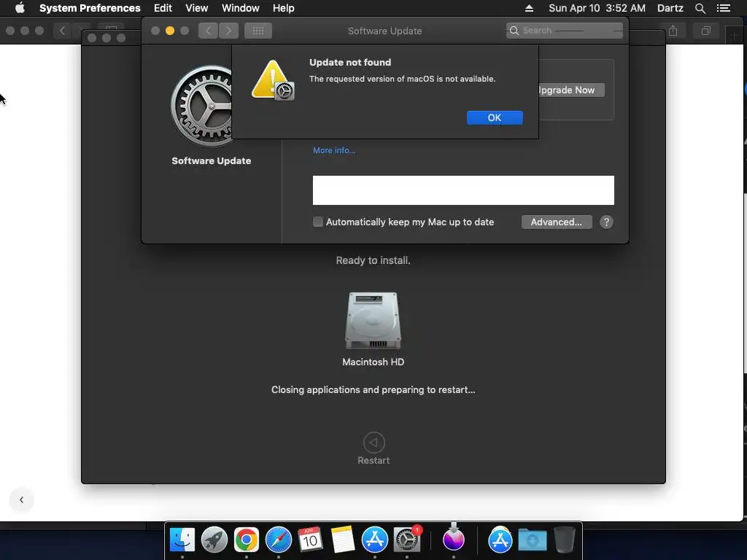Image resolution: width=747 pixels, height=560 pixels.
Task: Click the Software Update gear icon
Action: [x=202, y=106]
